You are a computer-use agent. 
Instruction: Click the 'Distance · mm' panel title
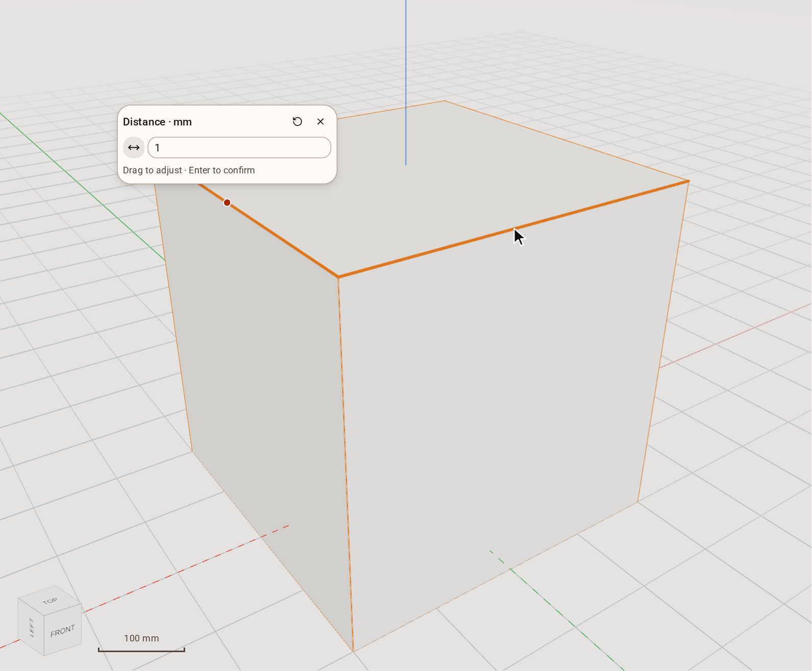pyautogui.click(x=157, y=122)
